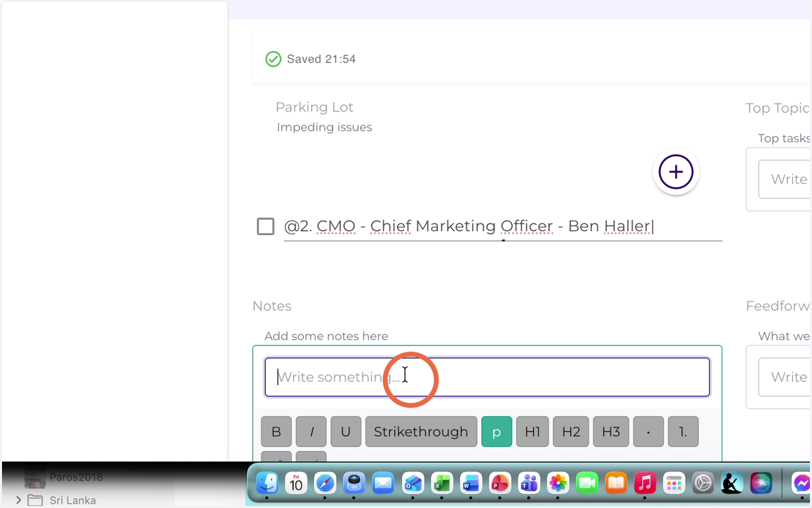The height and width of the screenshot is (508, 812).
Task: Click the 'Parking Lot' section heading
Action: [x=314, y=107]
